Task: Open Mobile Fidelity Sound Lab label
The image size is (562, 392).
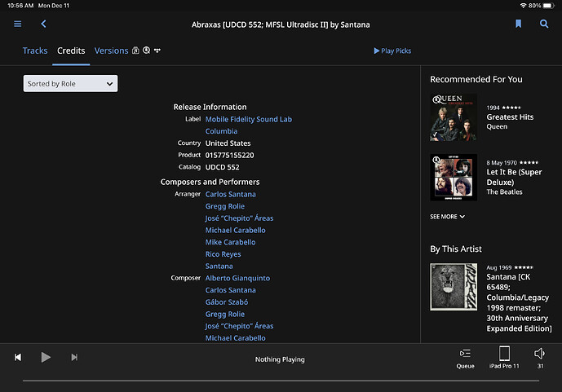Action: coord(249,119)
